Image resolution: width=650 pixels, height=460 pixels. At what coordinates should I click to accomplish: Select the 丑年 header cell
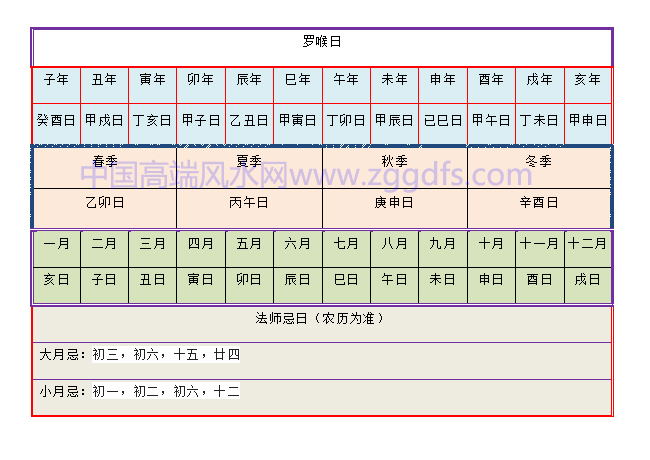[104, 85]
